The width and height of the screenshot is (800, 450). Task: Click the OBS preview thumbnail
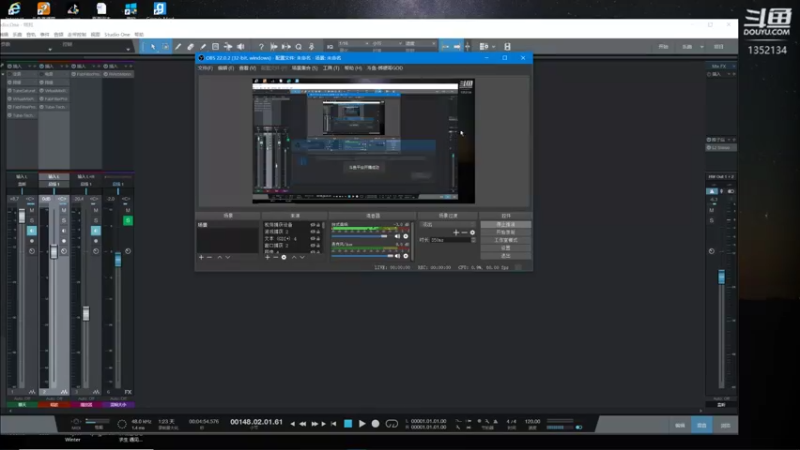363,141
